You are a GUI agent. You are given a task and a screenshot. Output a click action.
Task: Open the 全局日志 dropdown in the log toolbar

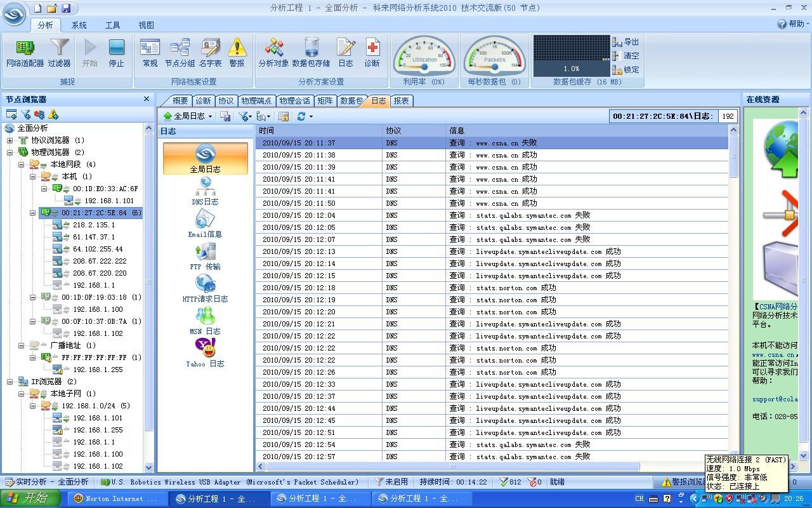pos(188,116)
